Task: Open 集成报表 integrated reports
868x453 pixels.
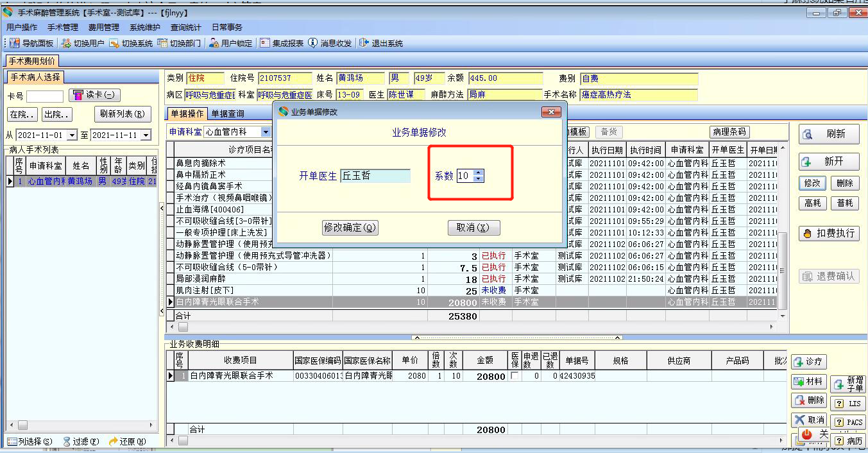Action: tap(282, 44)
